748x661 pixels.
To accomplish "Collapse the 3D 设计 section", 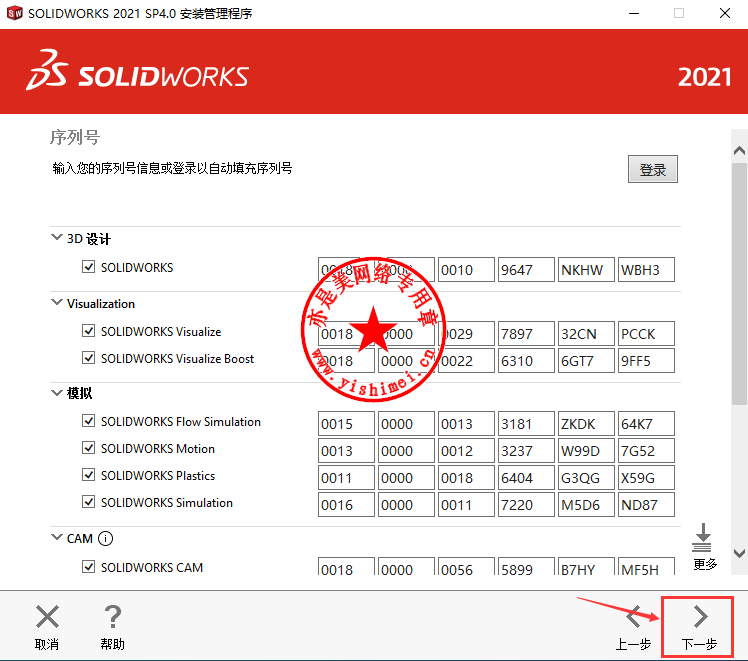I will [x=57, y=237].
